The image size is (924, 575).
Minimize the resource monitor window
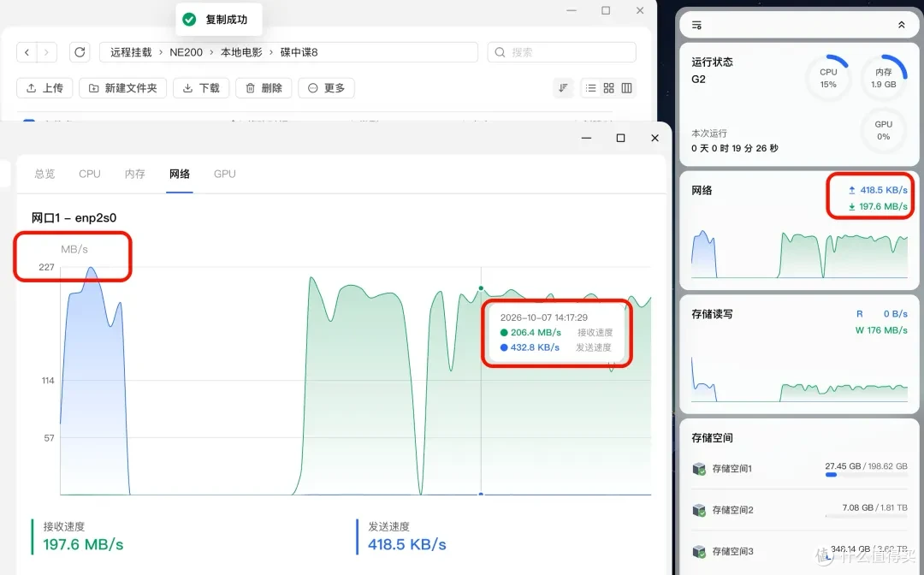[586, 138]
